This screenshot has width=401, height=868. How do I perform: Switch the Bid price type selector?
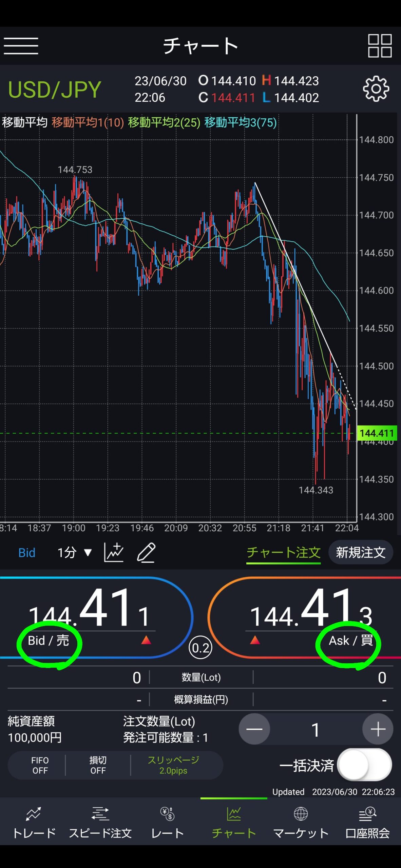pos(27,553)
